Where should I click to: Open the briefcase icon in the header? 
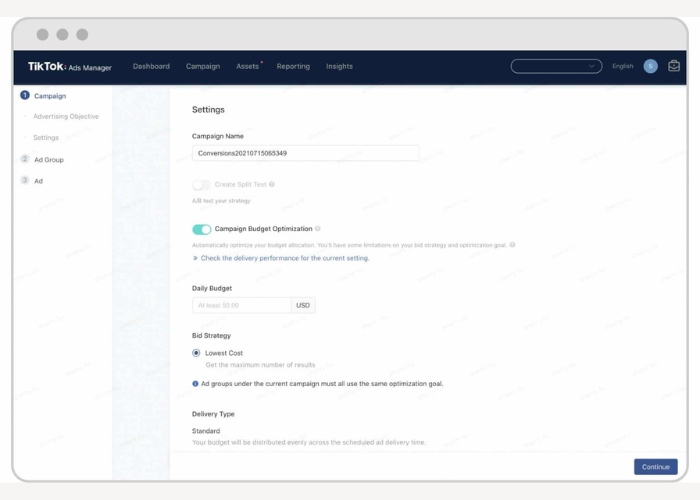[x=674, y=66]
